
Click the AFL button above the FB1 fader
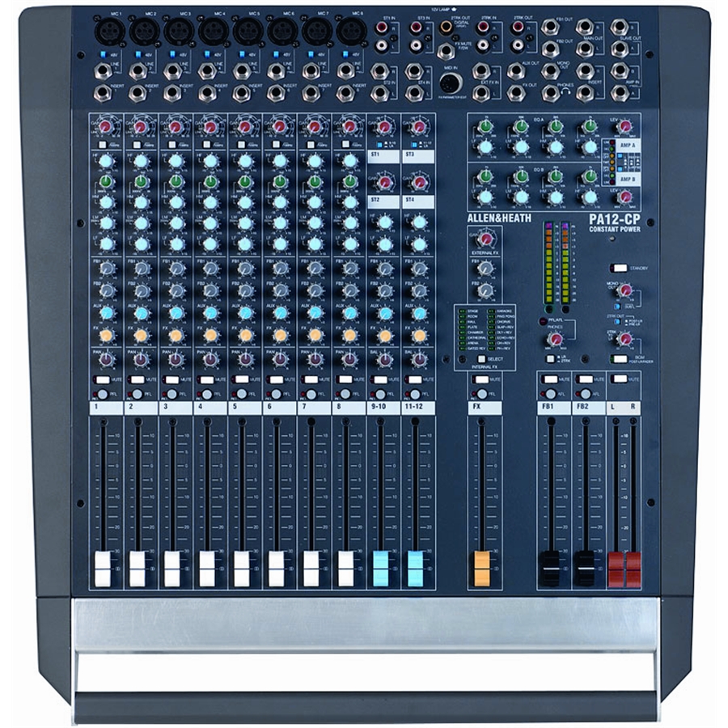[x=551, y=394]
